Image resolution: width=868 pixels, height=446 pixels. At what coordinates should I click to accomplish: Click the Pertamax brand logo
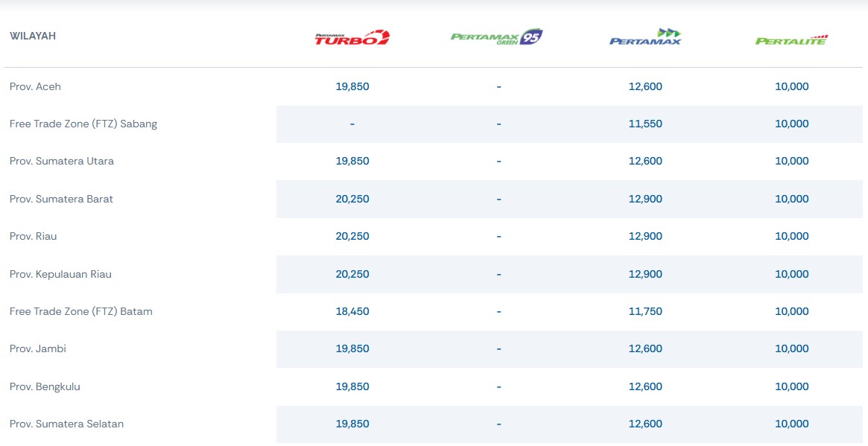645,36
